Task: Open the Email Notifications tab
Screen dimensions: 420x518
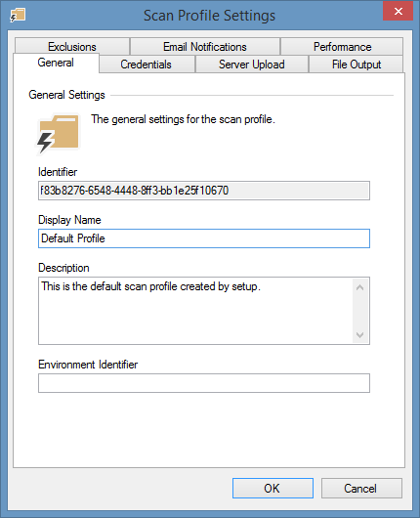Action: (x=205, y=47)
